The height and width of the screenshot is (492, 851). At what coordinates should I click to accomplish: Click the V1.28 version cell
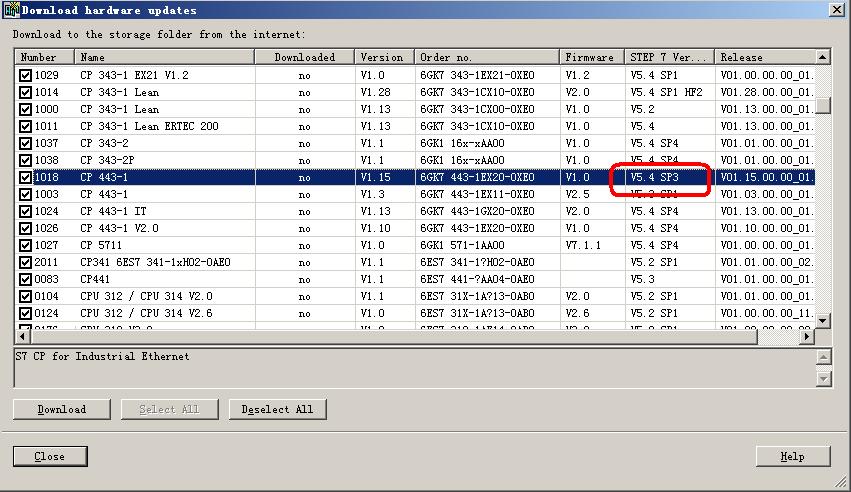tap(376, 92)
